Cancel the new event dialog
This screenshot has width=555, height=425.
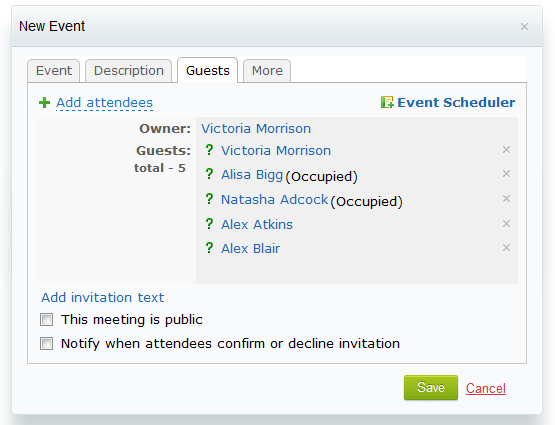(486, 388)
